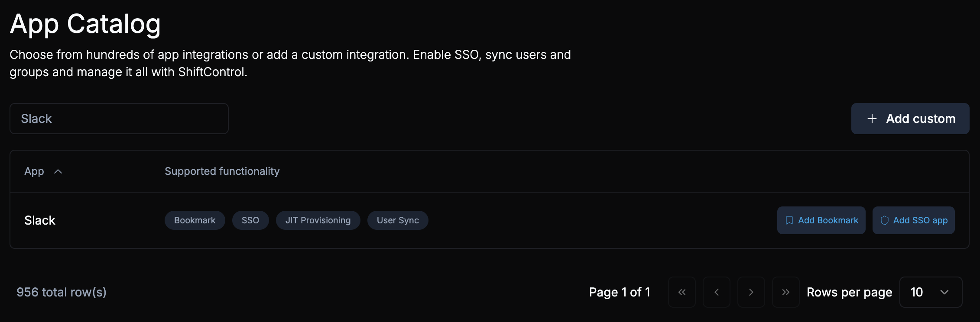The width and height of the screenshot is (980, 322).
Task: Click the App Catalog heading
Action: click(x=85, y=24)
